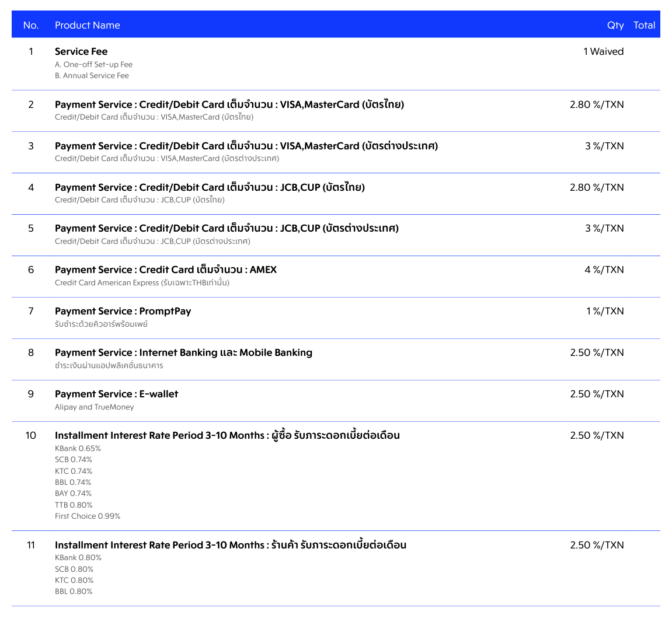Click the American Express THB description text
This screenshot has width=672, height=629.
click(142, 283)
